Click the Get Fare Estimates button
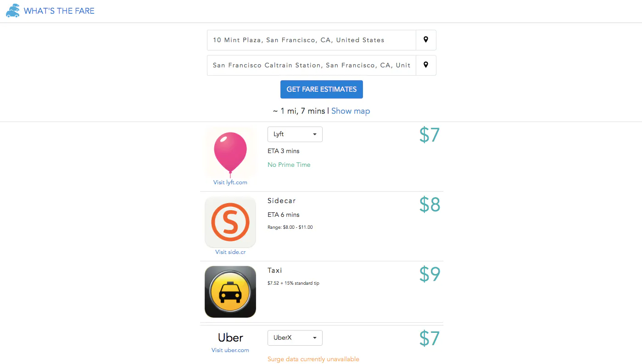This screenshot has width=642, height=364. [x=322, y=89]
